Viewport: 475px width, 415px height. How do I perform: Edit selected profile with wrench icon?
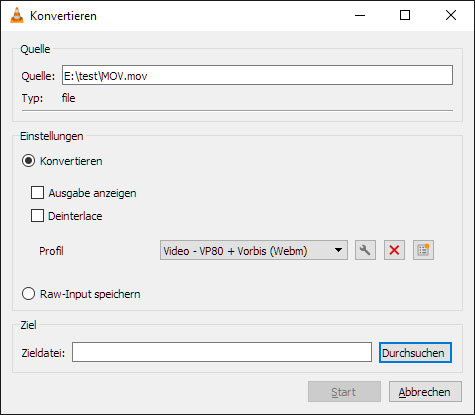(365, 250)
